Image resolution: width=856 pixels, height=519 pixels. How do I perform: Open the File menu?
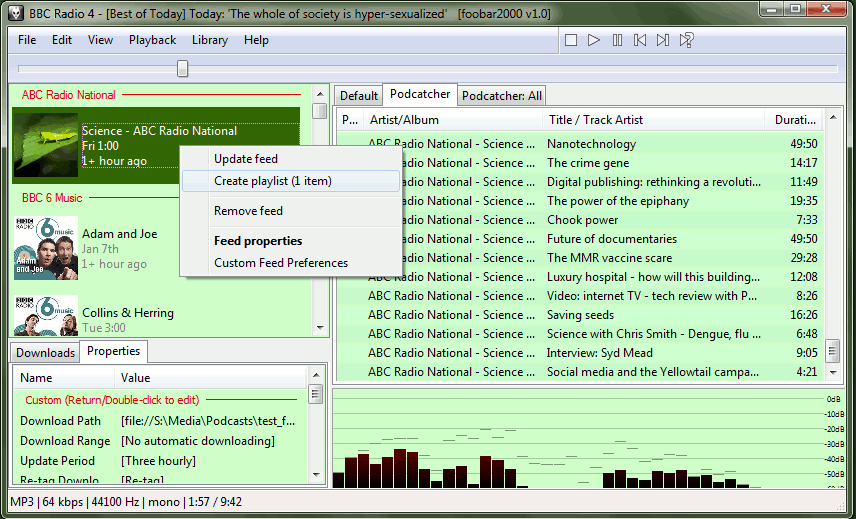click(x=27, y=40)
